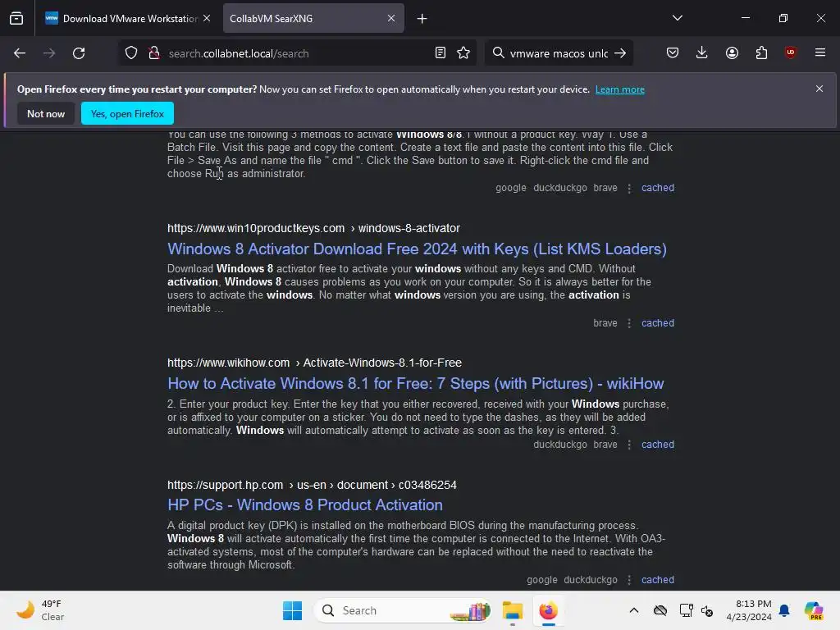Dismiss the Firefox restart notification bar
Viewport: 840px width, 630px height.
(819, 89)
